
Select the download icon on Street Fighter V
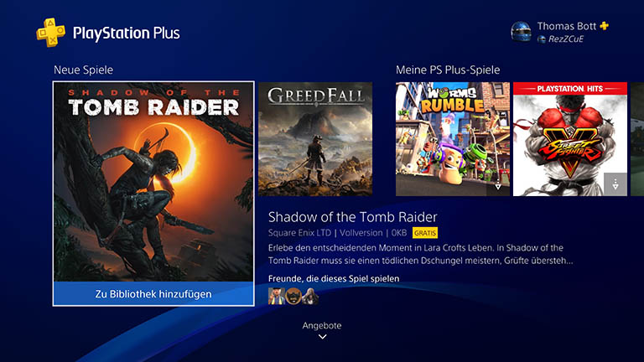615,184
